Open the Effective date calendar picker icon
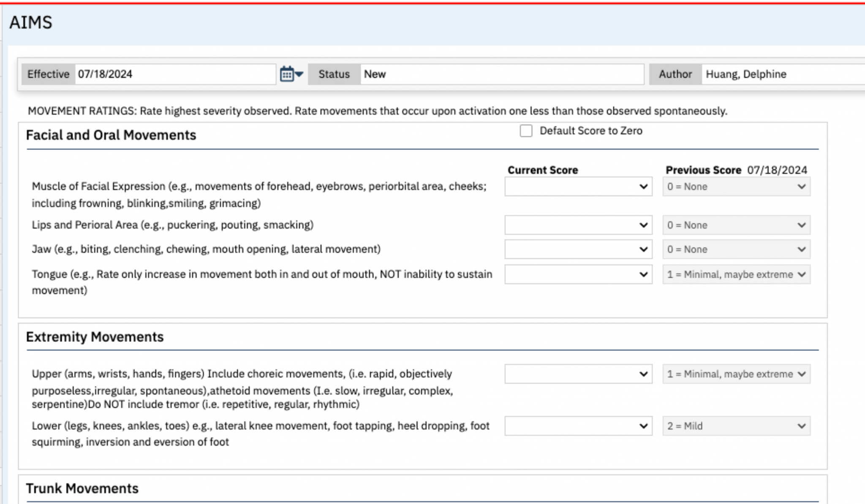 click(287, 74)
